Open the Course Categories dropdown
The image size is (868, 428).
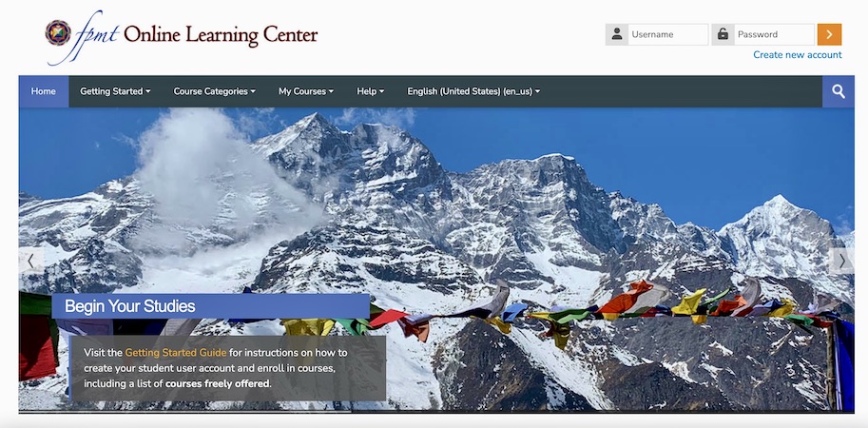tap(214, 91)
